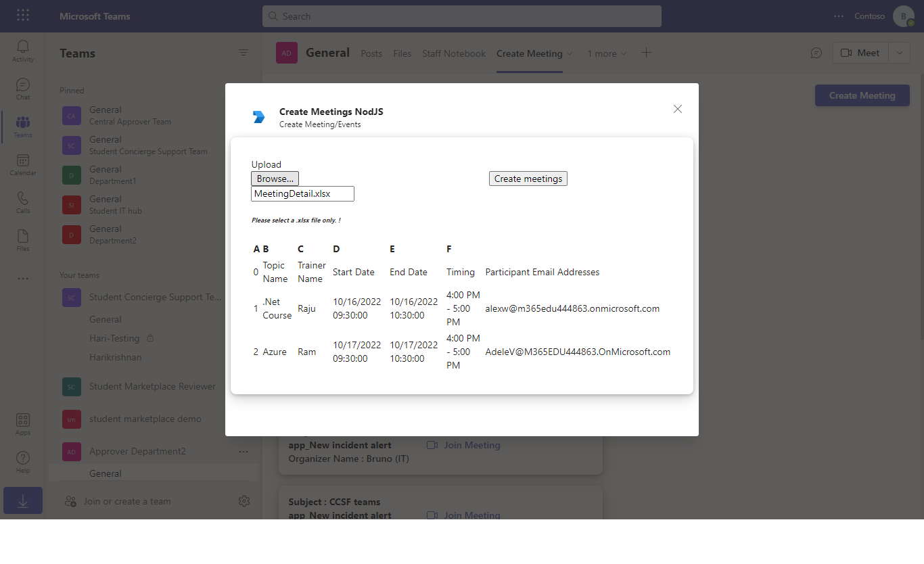Click the student marketplace demo avatar
The width and height of the screenshot is (924, 564).
click(71, 419)
